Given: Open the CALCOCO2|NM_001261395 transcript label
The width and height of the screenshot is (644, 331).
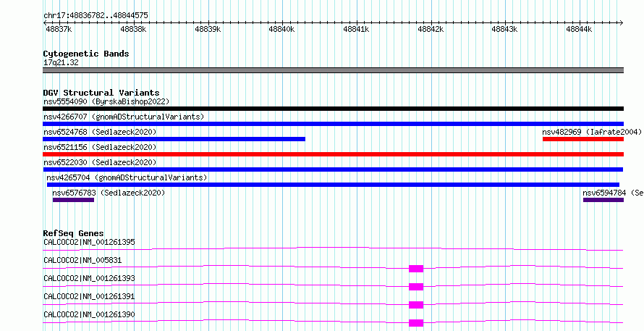Looking at the screenshot, I should click(x=89, y=242).
